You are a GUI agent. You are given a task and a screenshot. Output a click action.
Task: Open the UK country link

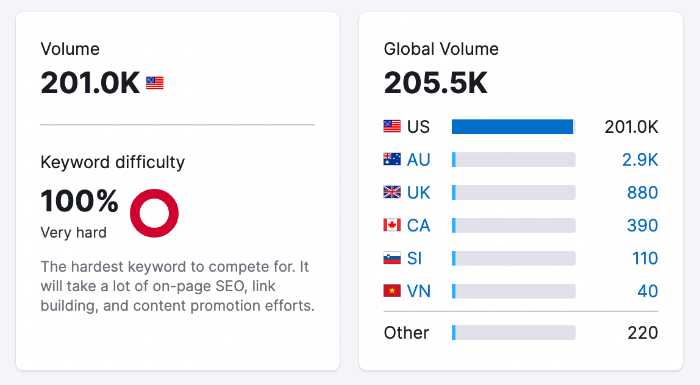pos(418,192)
